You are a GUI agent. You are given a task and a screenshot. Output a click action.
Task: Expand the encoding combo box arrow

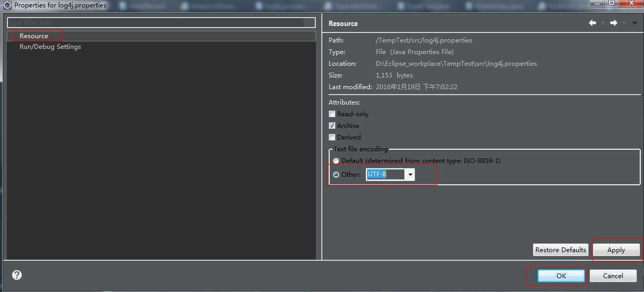(x=410, y=175)
